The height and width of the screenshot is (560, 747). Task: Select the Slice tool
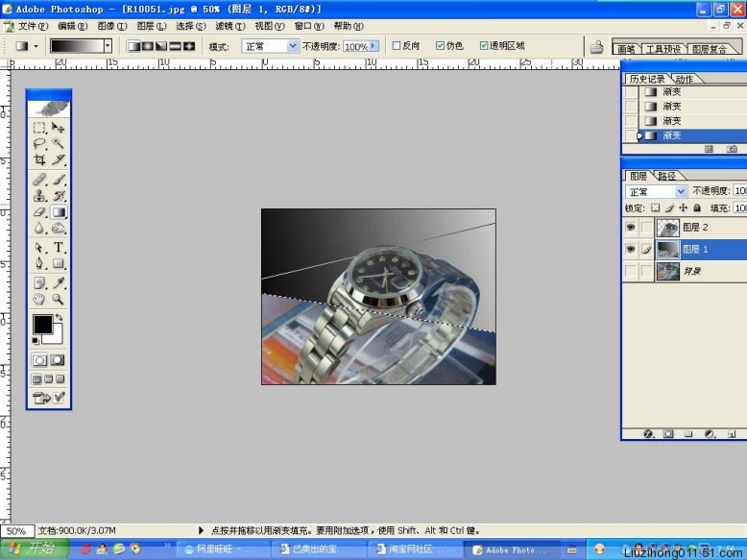(59, 159)
